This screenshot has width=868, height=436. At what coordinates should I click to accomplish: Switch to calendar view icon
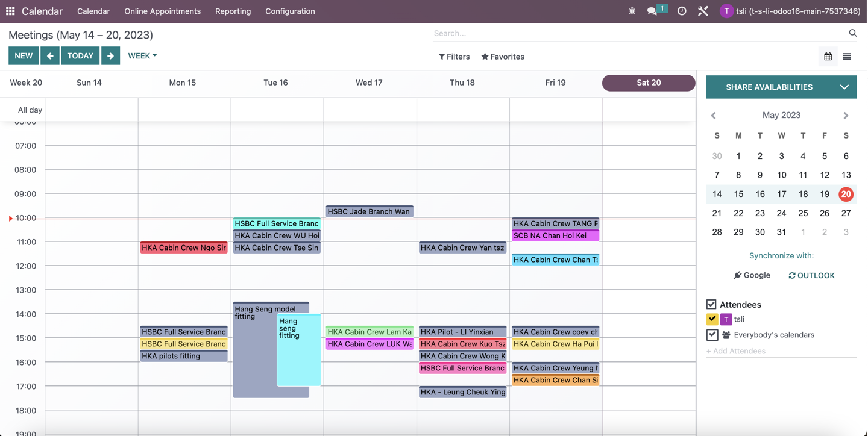point(828,57)
